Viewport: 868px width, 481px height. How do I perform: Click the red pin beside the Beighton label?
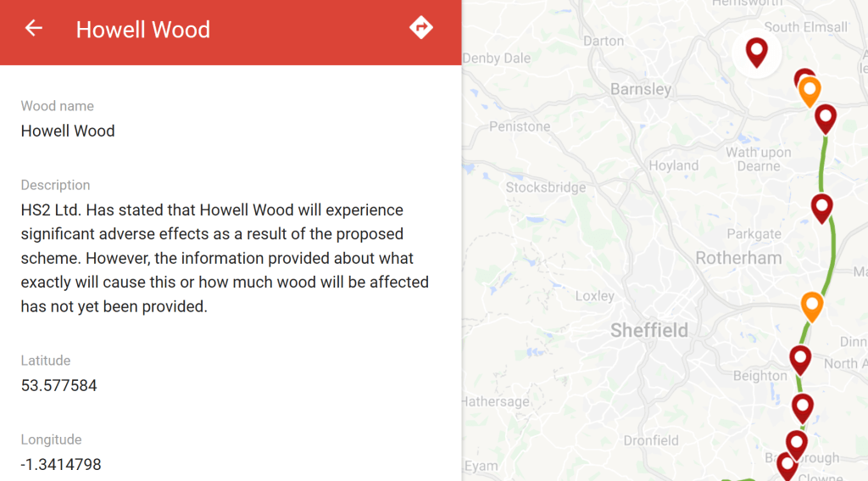point(800,358)
